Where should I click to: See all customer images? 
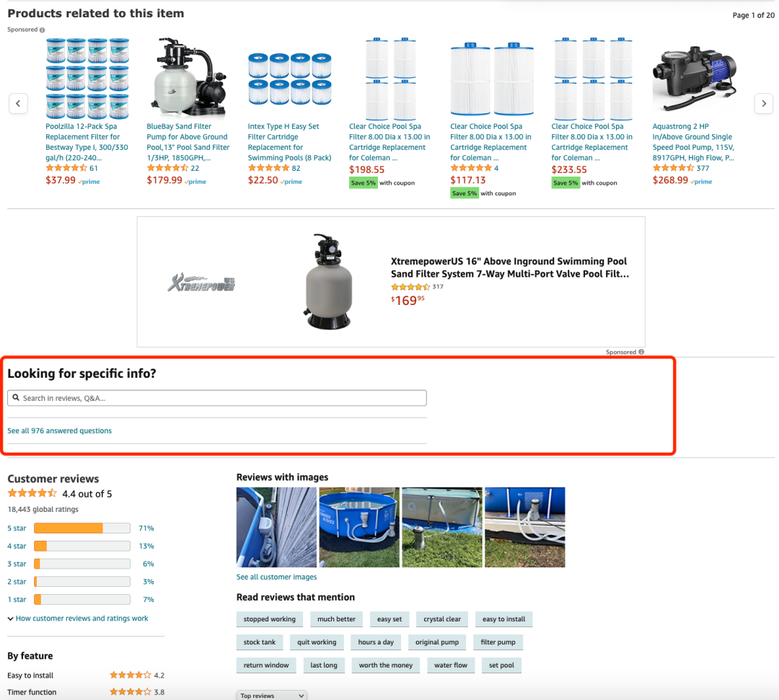point(277,577)
